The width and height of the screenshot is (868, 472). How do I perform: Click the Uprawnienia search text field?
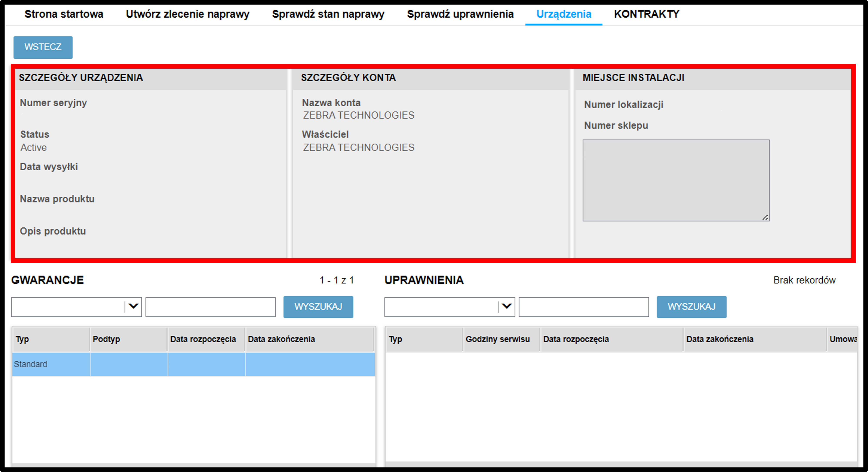pyautogui.click(x=584, y=307)
